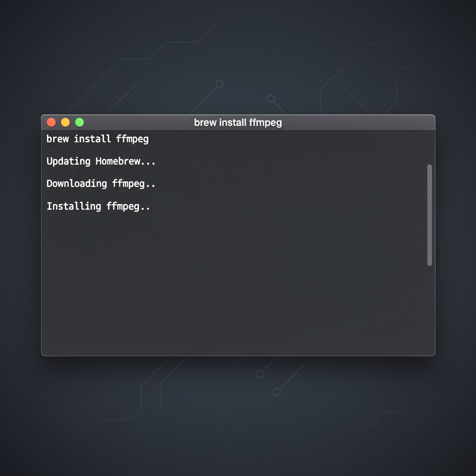476x476 pixels.
Task: Select the word 'Updating' in output
Action: (68, 161)
